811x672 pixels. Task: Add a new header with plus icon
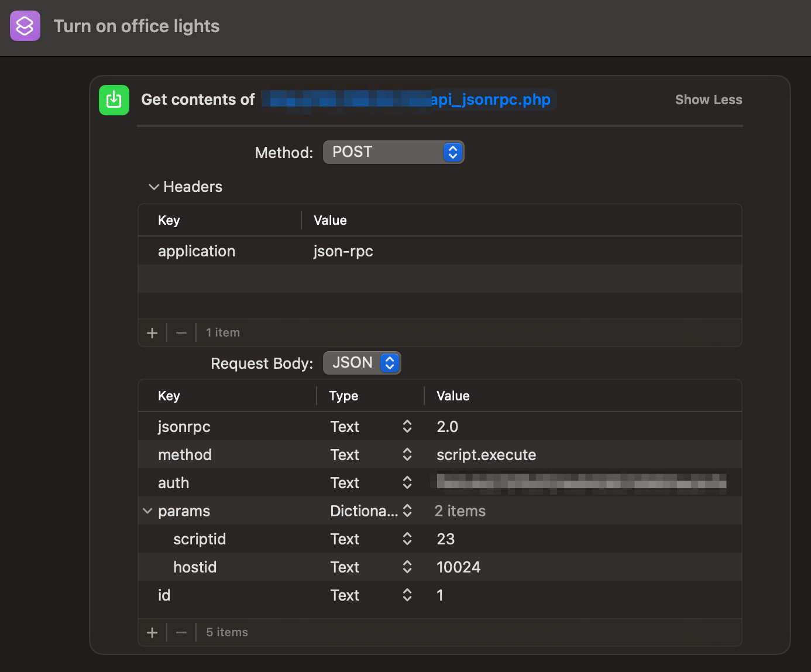click(152, 333)
